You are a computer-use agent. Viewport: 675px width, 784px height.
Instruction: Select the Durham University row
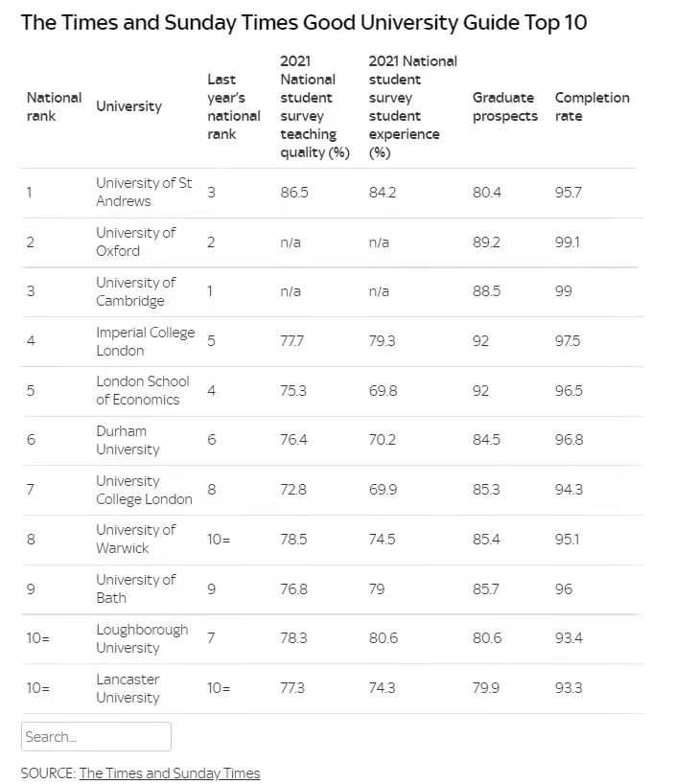(x=333, y=440)
